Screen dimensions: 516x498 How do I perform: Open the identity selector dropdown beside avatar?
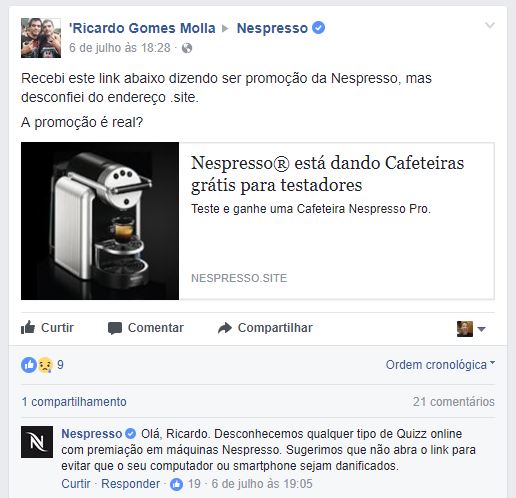pos(481,329)
